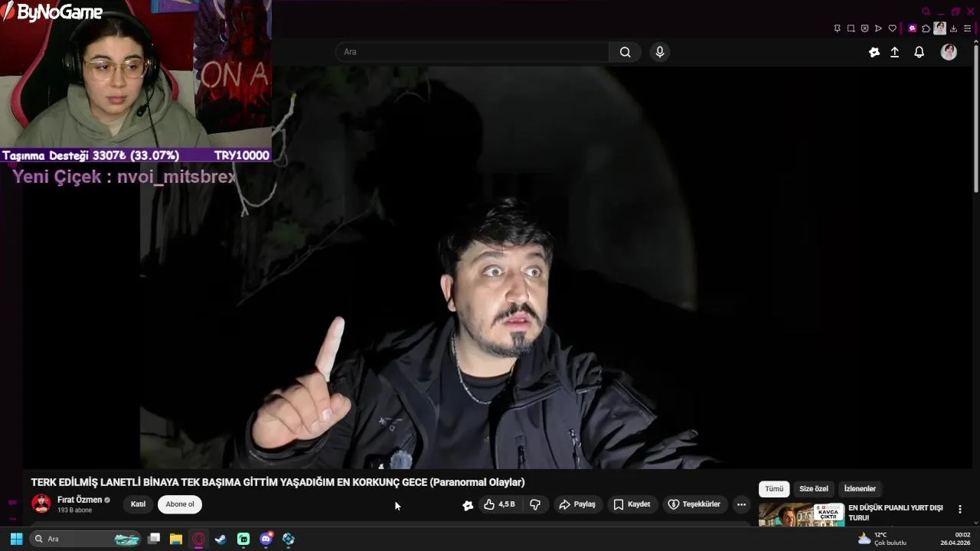Open the YouTube account avatar menu
Screen dimensions: 980x551
(949, 52)
